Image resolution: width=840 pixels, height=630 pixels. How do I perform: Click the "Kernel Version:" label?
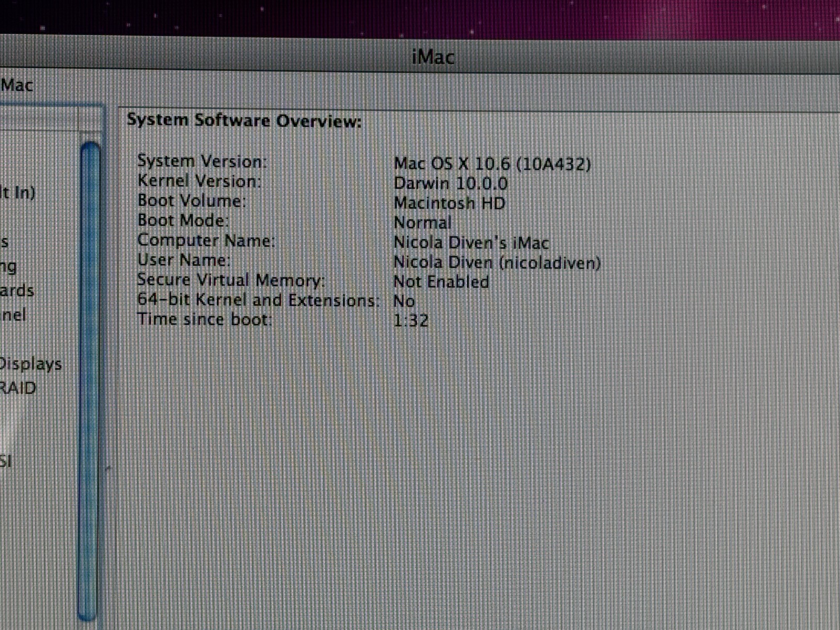(x=199, y=181)
